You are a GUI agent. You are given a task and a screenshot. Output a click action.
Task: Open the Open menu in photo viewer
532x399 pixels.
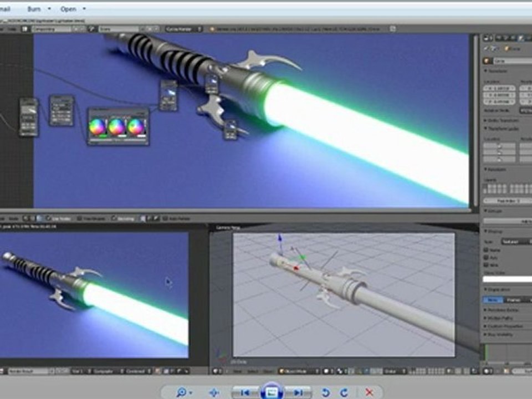pos(68,9)
